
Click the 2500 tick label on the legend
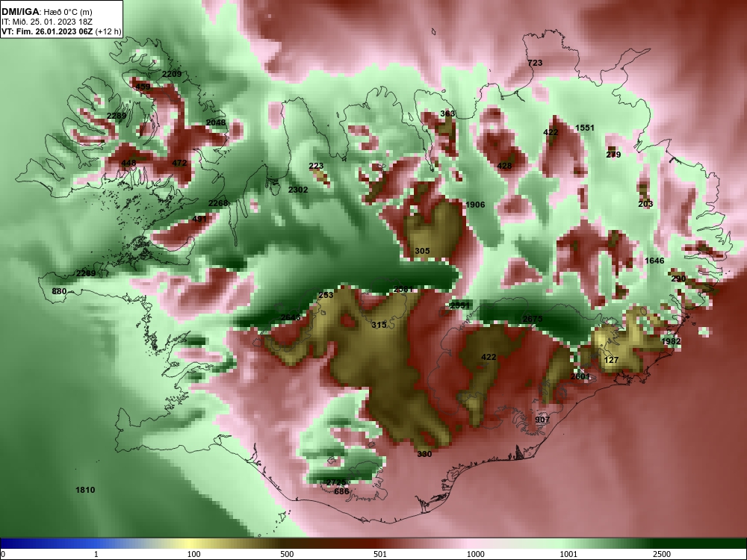click(662, 554)
